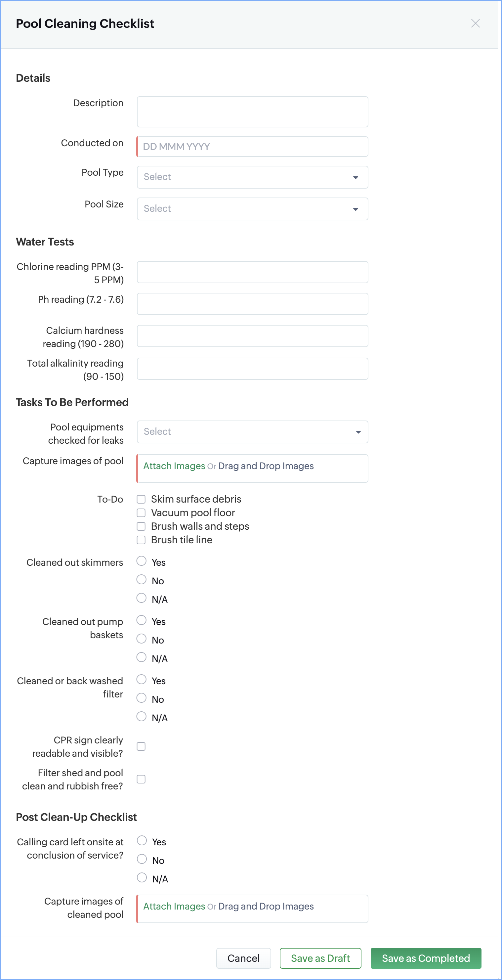Enable Brush walls and steps option
This screenshot has height=980, width=502.
(141, 526)
